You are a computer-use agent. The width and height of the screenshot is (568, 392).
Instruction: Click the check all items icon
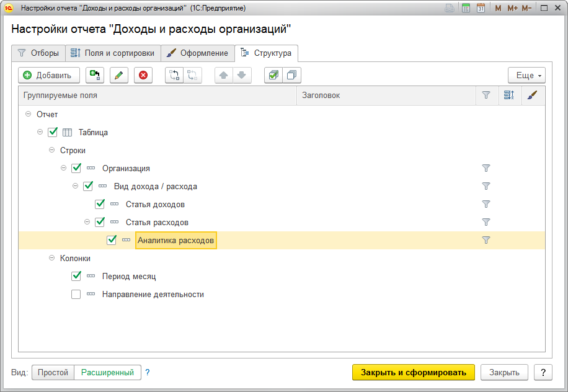click(273, 75)
